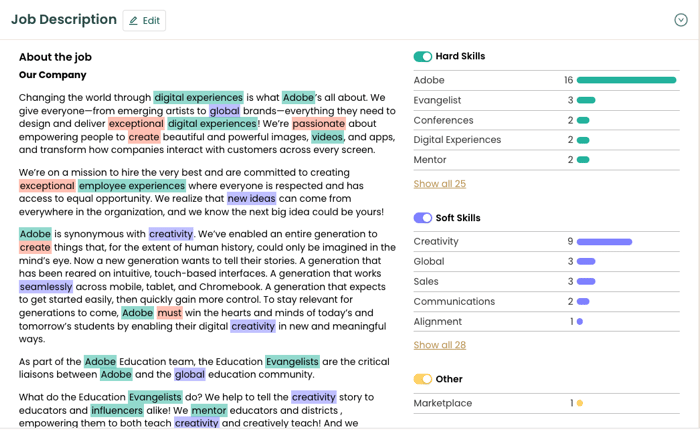Click the Edit button beside Job Description
This screenshot has width=700, height=430.
point(144,21)
